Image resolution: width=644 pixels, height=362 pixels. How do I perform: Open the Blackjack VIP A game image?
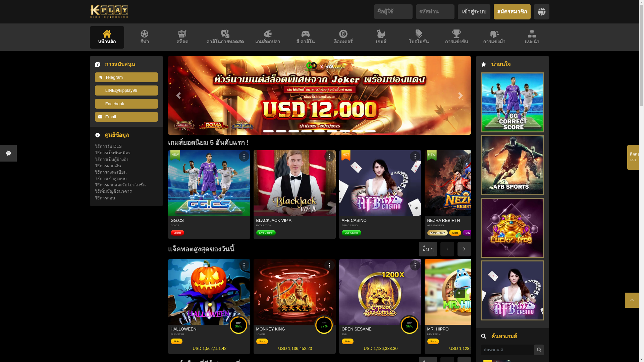pyautogui.click(x=294, y=183)
